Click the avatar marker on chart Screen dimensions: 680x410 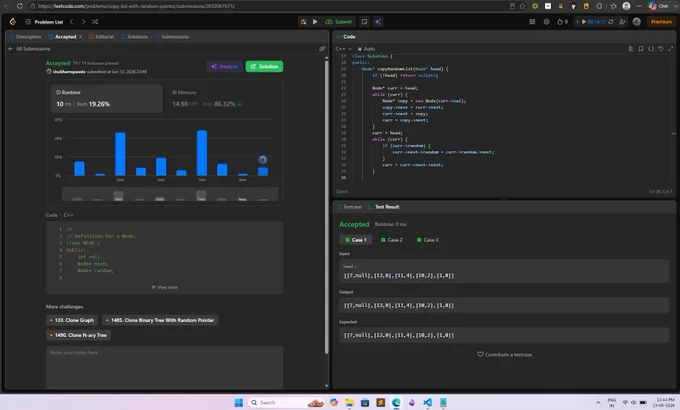(263, 160)
